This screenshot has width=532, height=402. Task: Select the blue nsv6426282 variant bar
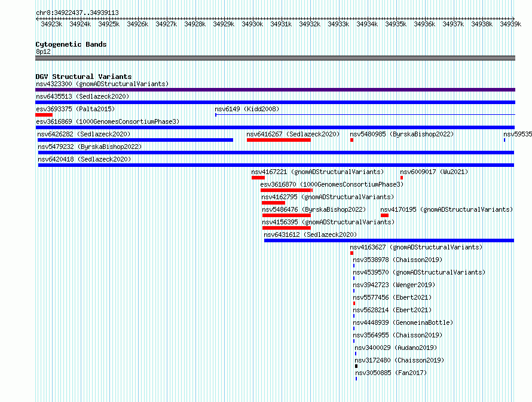point(135,140)
